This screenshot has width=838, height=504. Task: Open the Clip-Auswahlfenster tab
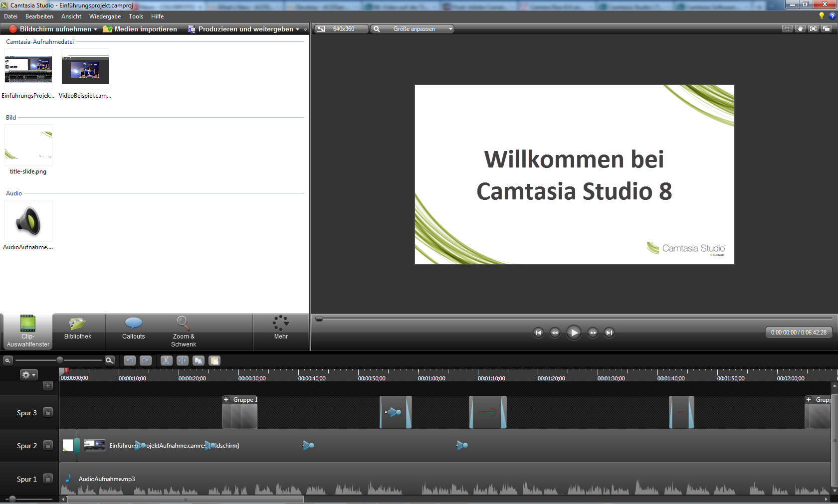click(x=28, y=331)
